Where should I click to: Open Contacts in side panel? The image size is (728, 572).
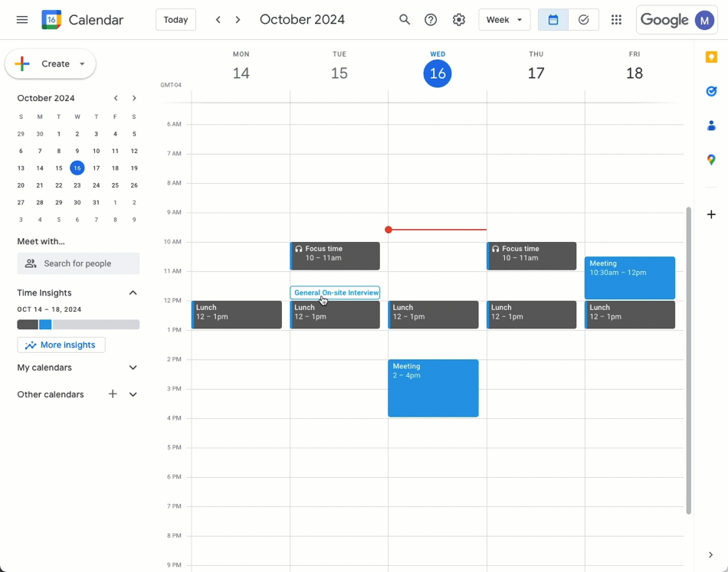[x=711, y=126]
